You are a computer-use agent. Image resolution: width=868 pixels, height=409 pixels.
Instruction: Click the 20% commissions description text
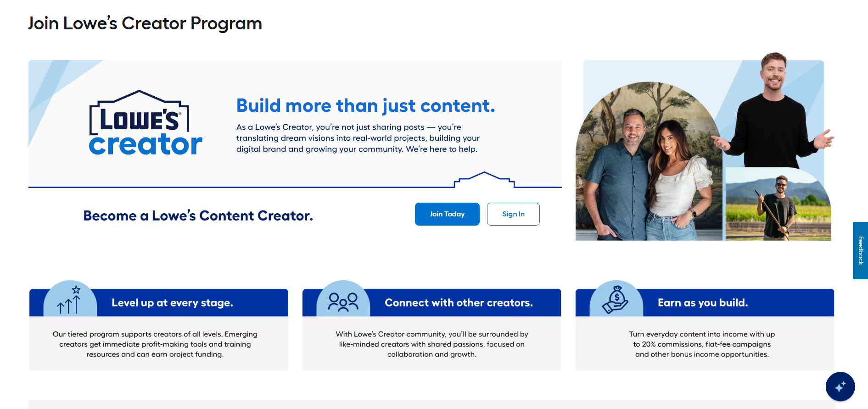pos(701,344)
